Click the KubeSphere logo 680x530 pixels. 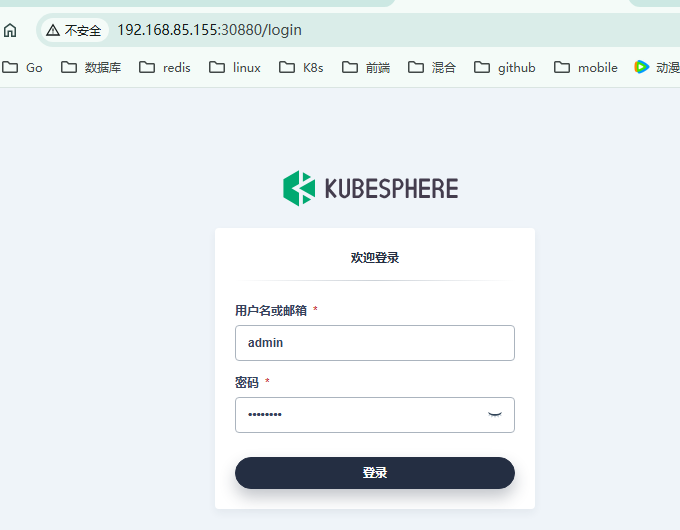pyautogui.click(x=371, y=188)
